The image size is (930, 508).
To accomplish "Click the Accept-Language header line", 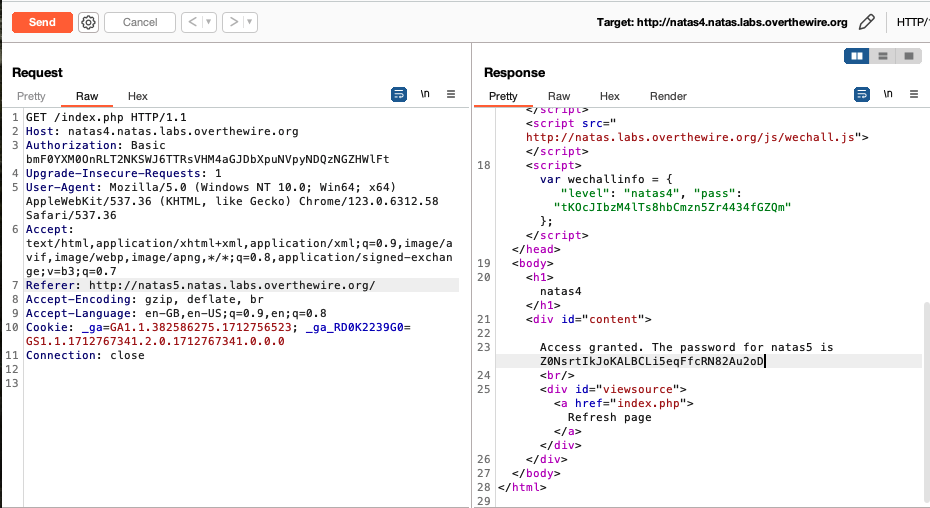I will click(x=176, y=313).
